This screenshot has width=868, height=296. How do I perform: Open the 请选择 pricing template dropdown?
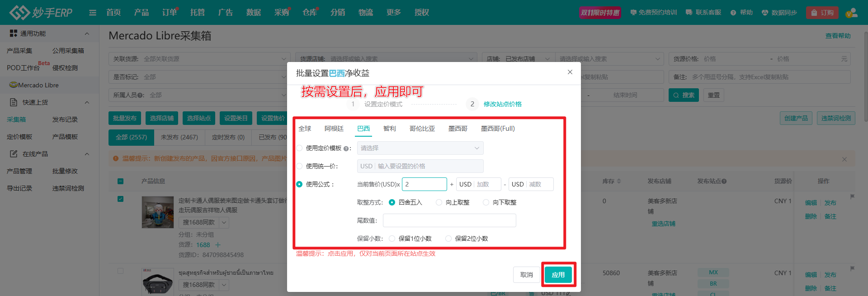point(420,148)
